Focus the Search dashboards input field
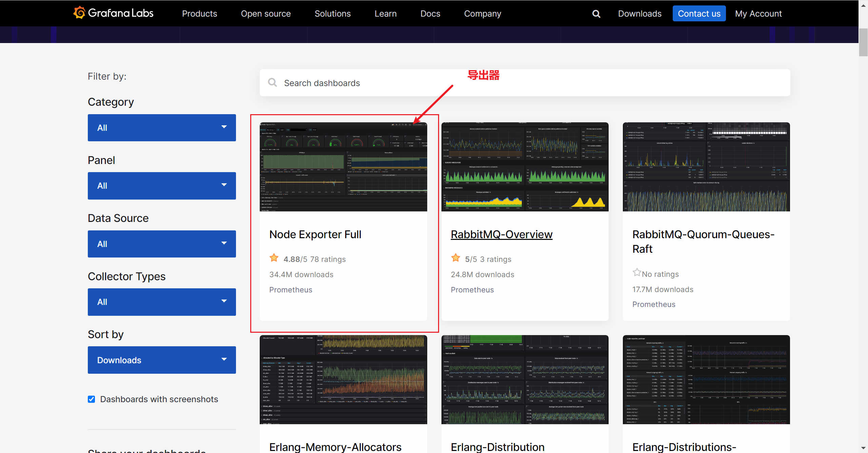The height and width of the screenshot is (453, 868). pyautogui.click(x=525, y=83)
